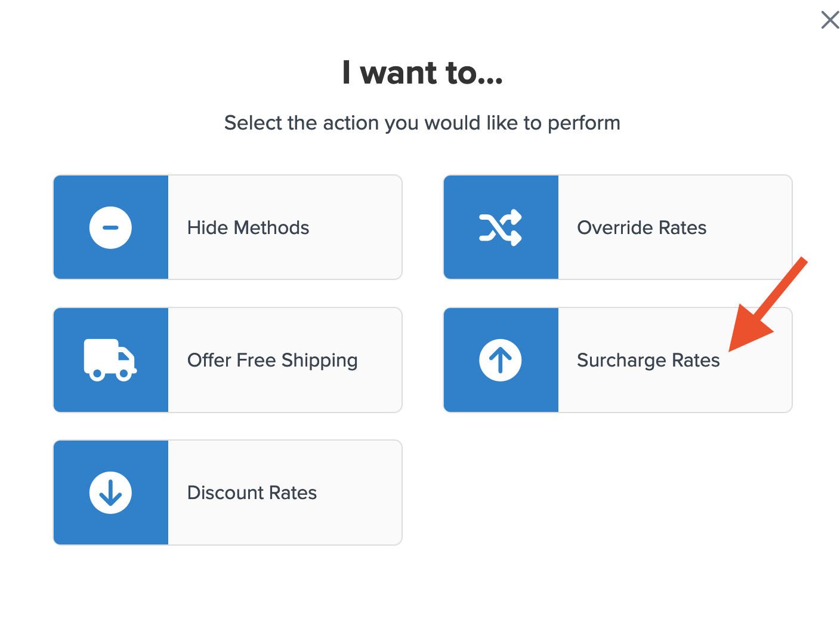Choose the Discount Rates text
Viewport: 840px width, 634px height.
pyautogui.click(x=252, y=493)
